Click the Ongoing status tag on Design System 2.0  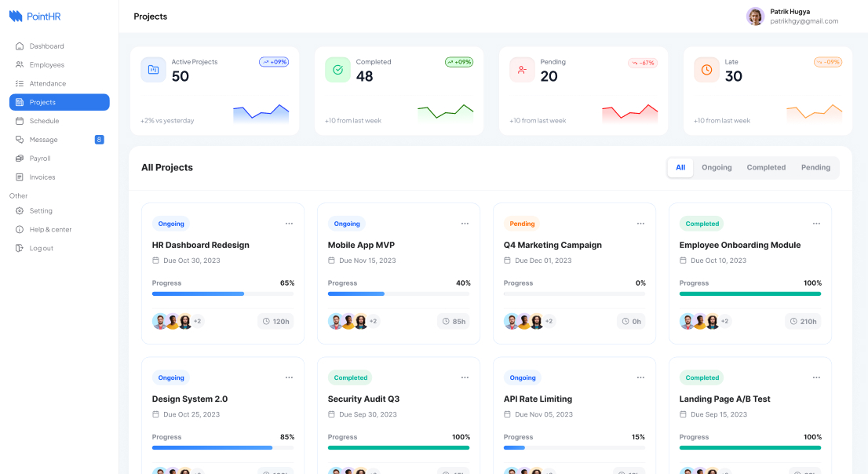tap(171, 377)
